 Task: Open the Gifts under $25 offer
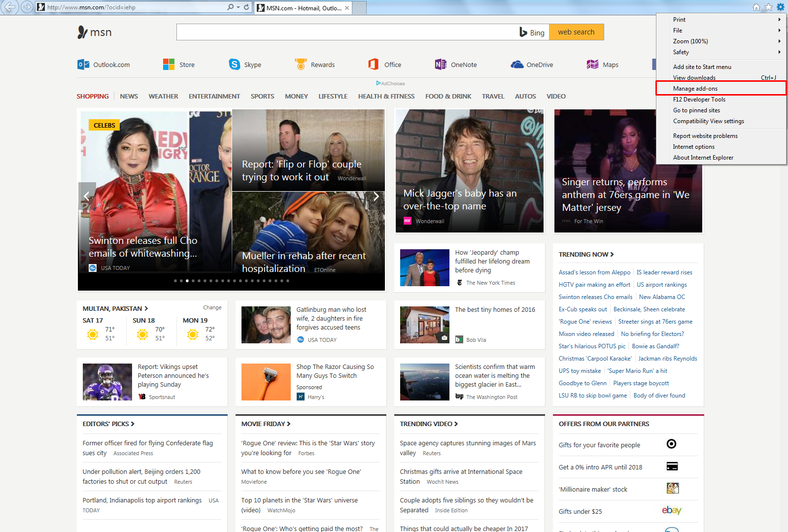pyautogui.click(x=580, y=511)
